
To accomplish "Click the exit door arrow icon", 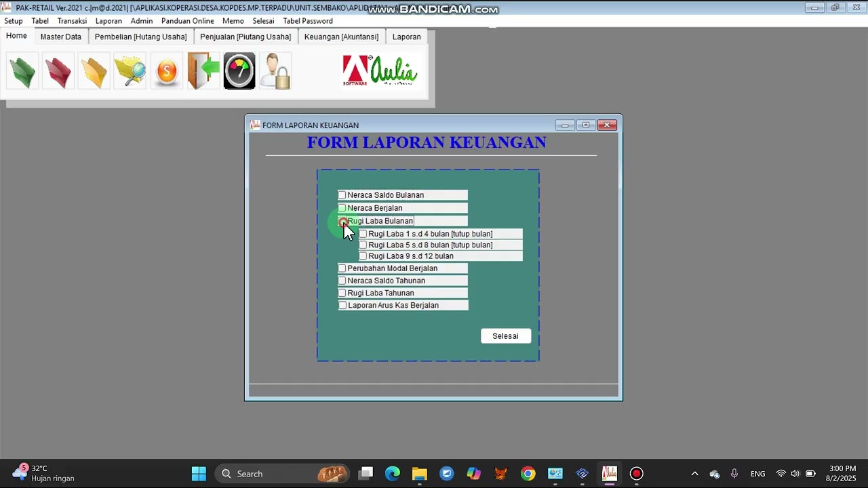I will tap(203, 71).
